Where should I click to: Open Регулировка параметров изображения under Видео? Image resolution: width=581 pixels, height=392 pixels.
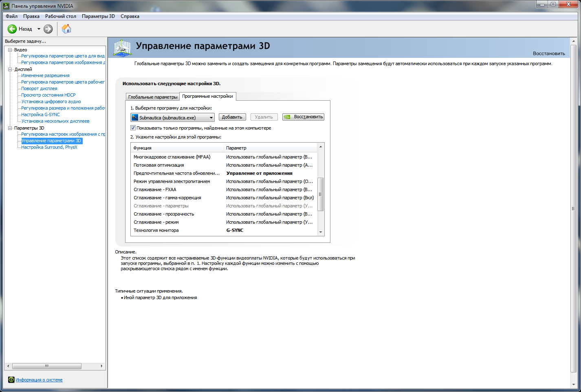(63, 62)
